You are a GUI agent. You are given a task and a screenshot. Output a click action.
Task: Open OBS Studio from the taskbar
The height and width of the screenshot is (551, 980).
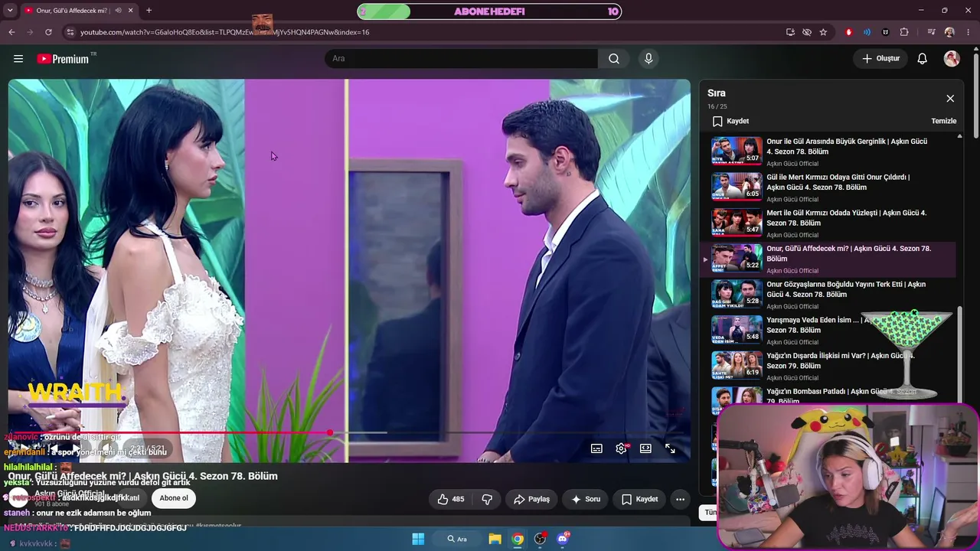coord(540,539)
